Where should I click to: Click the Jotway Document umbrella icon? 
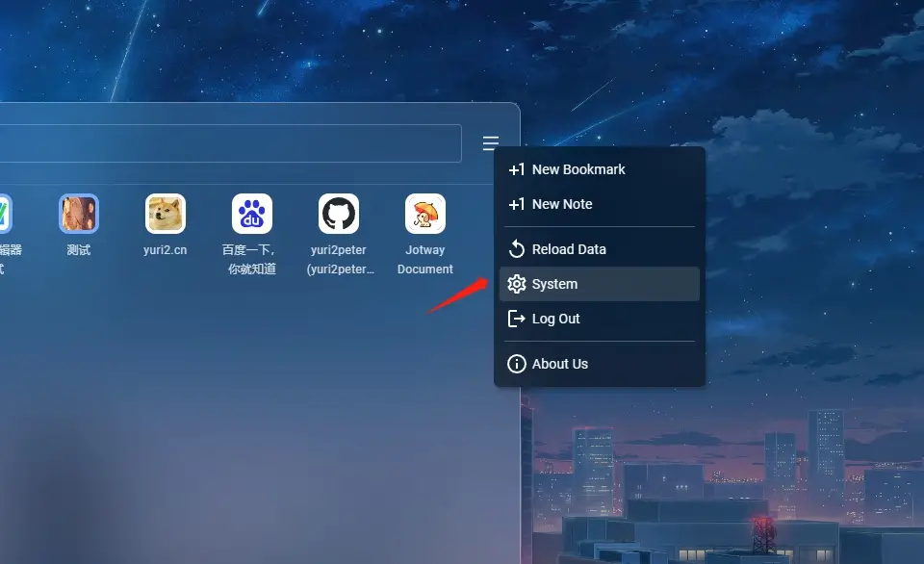click(424, 214)
